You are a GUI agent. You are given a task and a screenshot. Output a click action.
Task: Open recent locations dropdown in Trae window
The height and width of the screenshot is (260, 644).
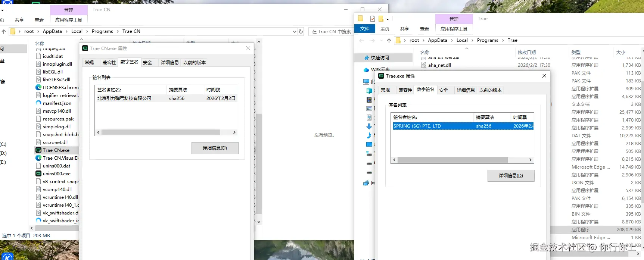(381, 40)
